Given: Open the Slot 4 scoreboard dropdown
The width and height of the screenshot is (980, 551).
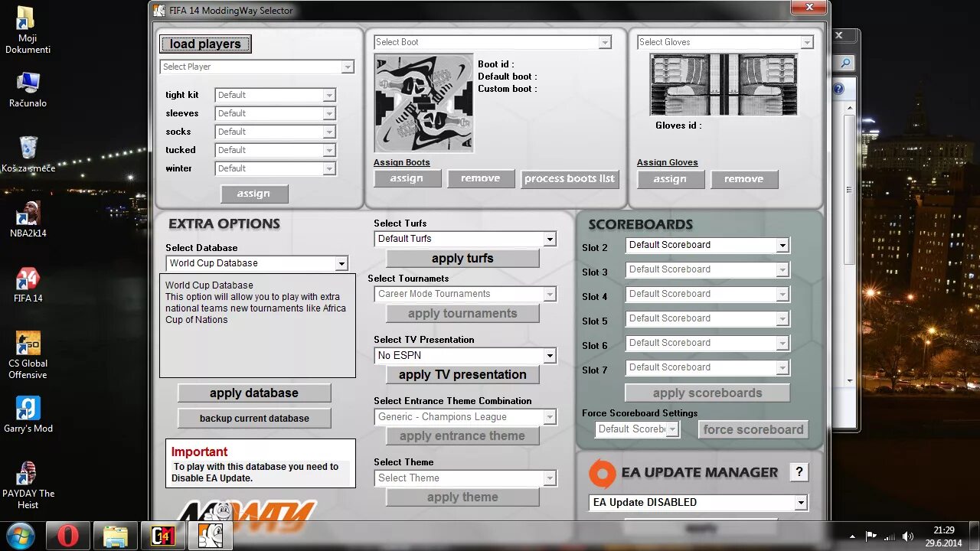Looking at the screenshot, I should [707, 294].
